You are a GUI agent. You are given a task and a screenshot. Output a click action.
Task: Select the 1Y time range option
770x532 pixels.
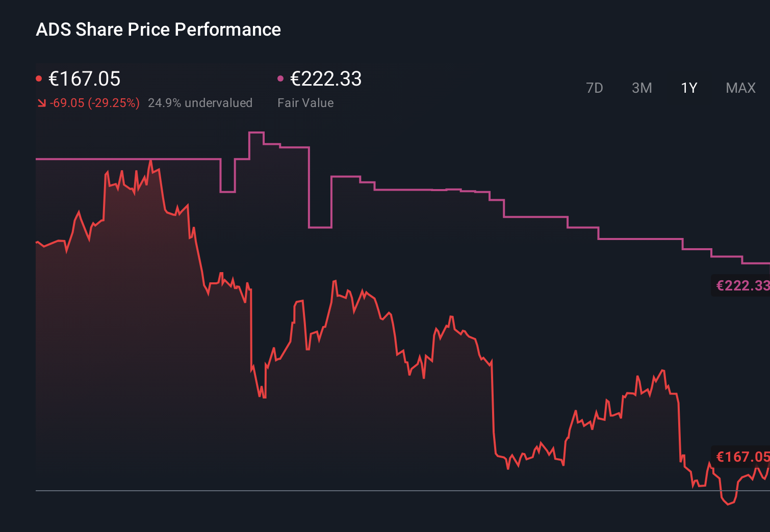[688, 88]
